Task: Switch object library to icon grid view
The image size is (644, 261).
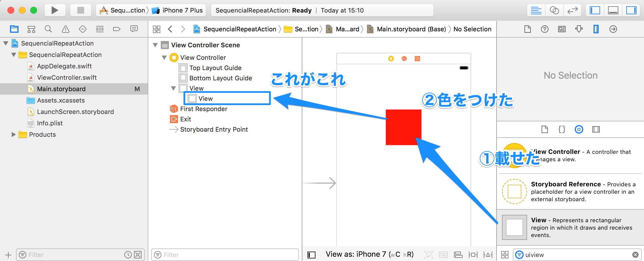Action: (505, 255)
